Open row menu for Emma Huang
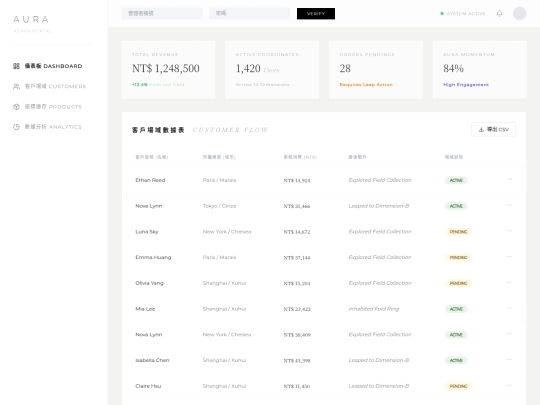540x405 pixels. point(509,257)
